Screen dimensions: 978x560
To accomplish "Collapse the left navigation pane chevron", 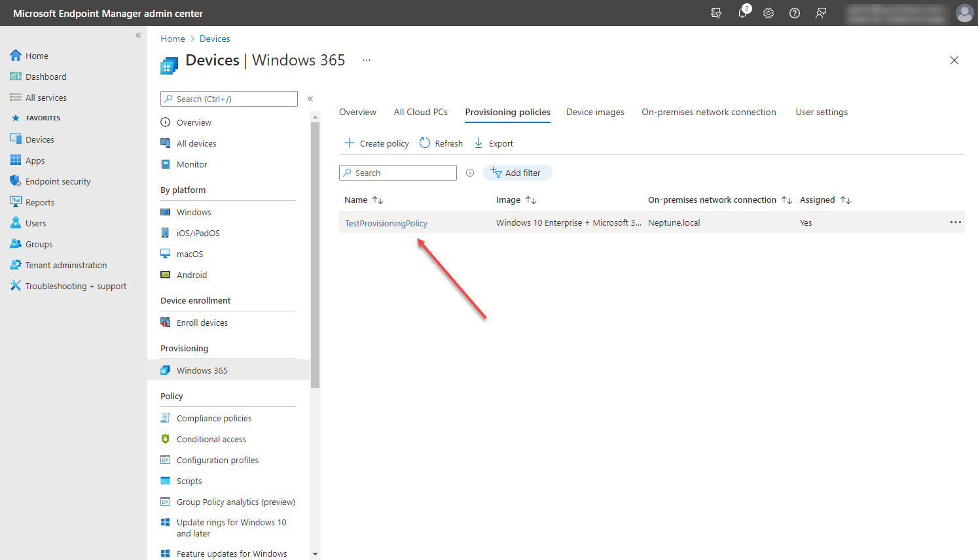I will click(138, 35).
